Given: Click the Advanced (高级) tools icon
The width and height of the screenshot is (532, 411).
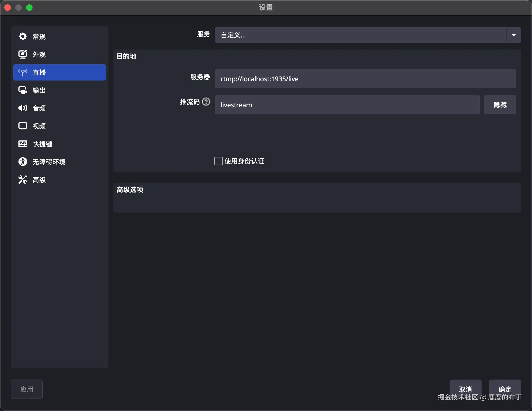Looking at the screenshot, I should pos(23,179).
